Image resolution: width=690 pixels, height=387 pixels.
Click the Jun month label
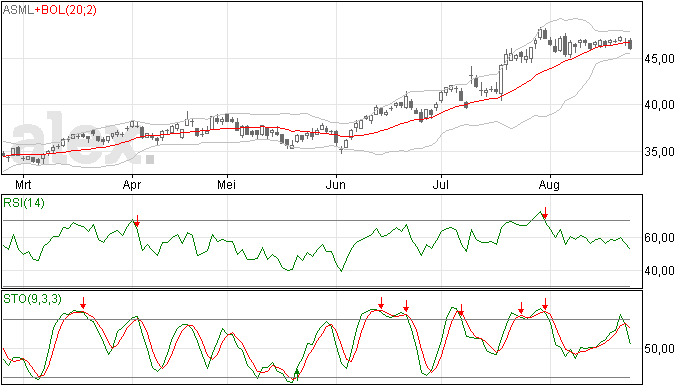[x=336, y=184]
